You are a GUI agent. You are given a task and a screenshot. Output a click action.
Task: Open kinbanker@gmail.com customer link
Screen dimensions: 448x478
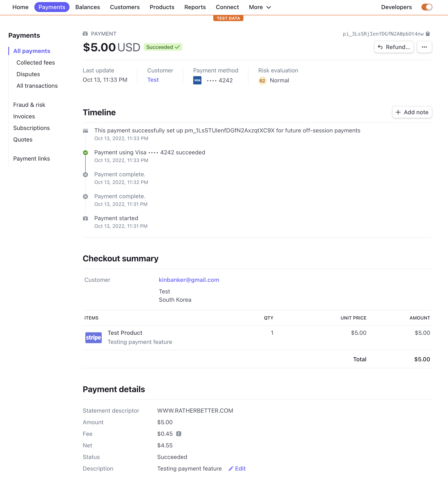pyautogui.click(x=189, y=280)
